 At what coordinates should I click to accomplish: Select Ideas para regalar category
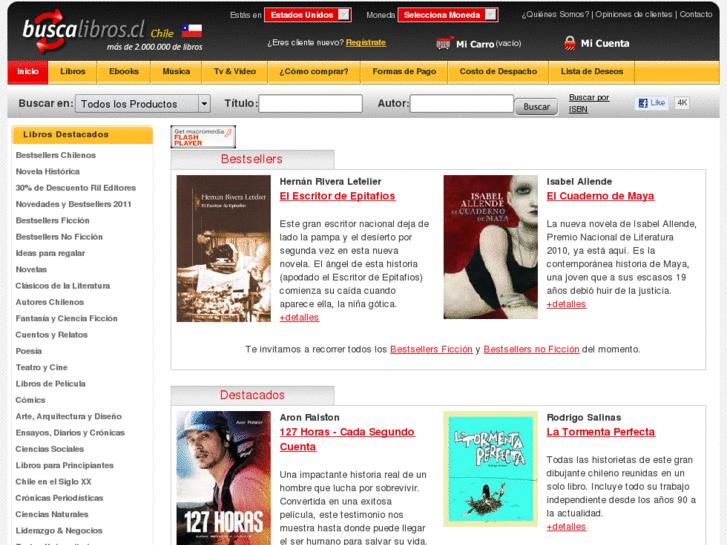click(x=50, y=253)
